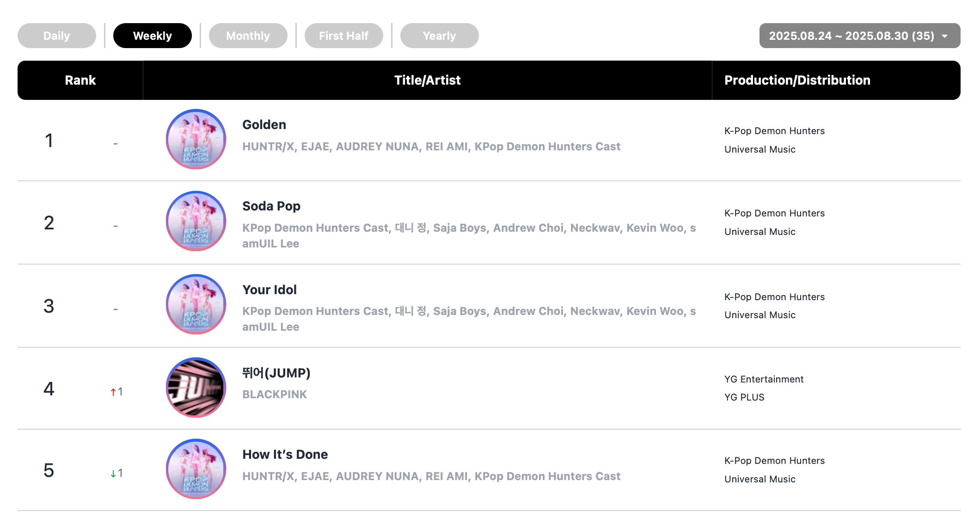This screenshot has width=980, height=518.
Task: Open BLACKPINK JUMP album artwork
Action: coord(196,388)
